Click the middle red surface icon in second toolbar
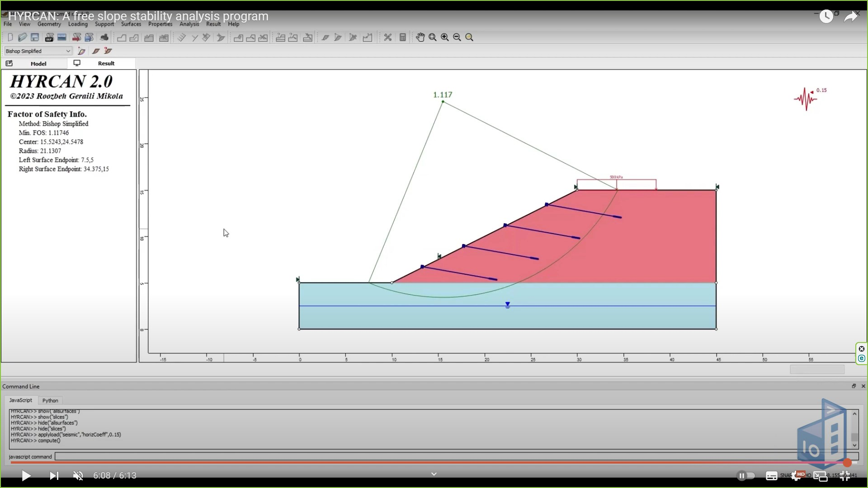The height and width of the screenshot is (488, 868). pyautogui.click(x=95, y=51)
